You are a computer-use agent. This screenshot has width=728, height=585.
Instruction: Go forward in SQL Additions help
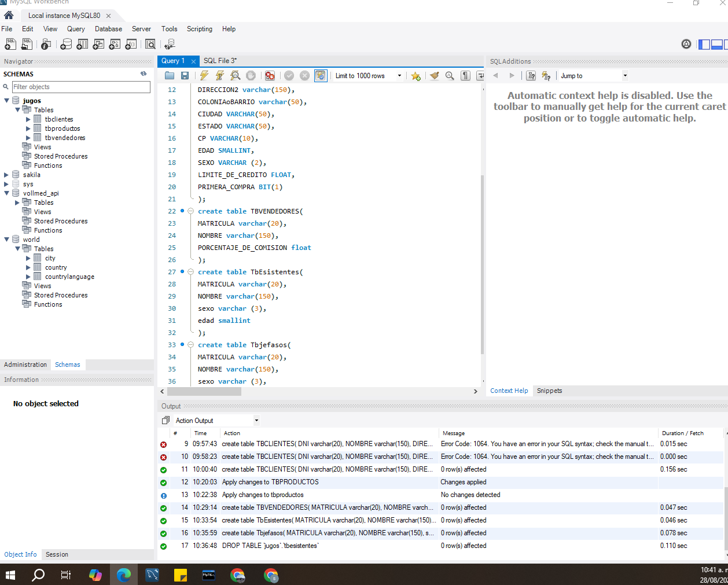512,76
